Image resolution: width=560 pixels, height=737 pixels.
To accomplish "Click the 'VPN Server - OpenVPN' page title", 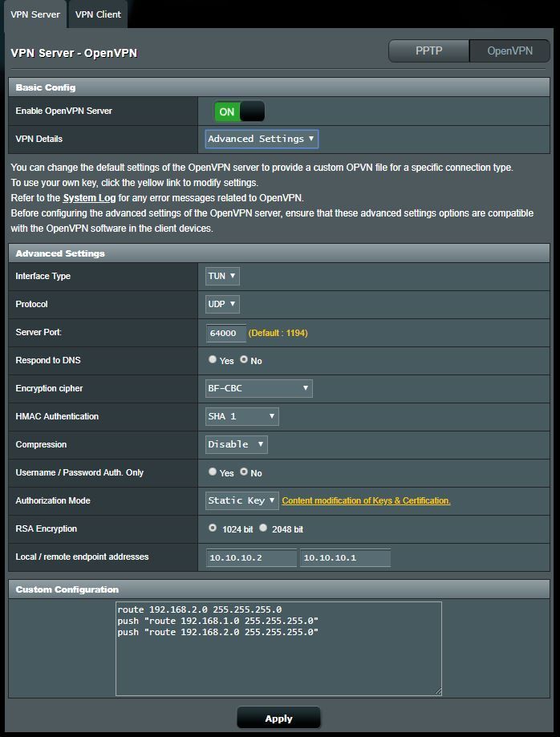I will pos(74,53).
